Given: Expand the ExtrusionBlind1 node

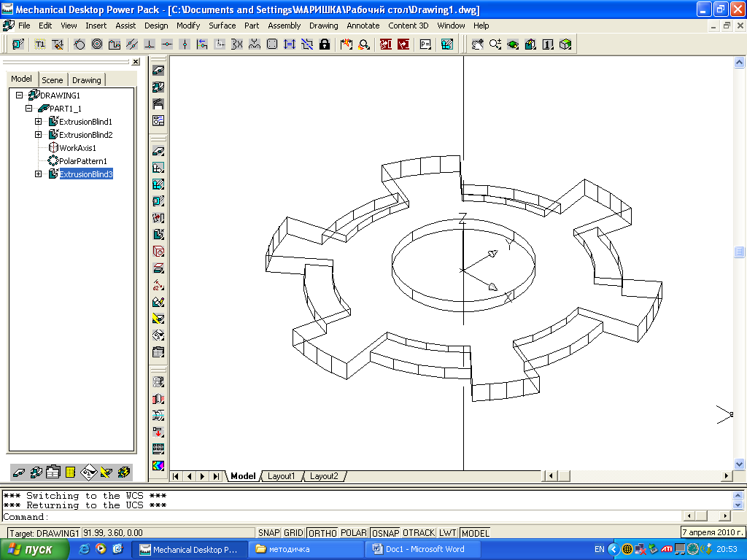Looking at the screenshot, I should coord(38,122).
